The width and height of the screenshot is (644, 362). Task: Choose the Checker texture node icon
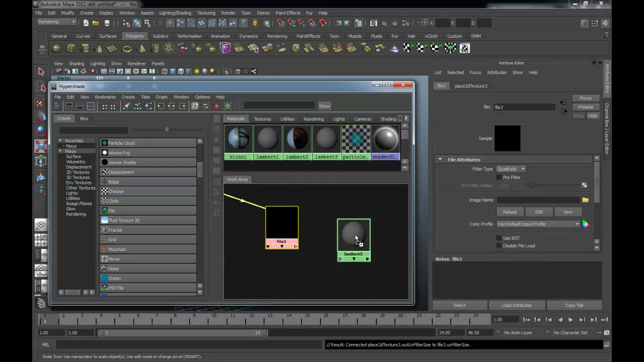point(105,192)
